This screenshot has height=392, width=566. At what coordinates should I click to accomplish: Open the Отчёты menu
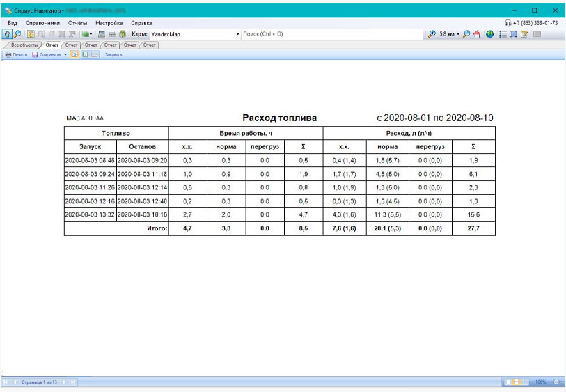point(77,23)
